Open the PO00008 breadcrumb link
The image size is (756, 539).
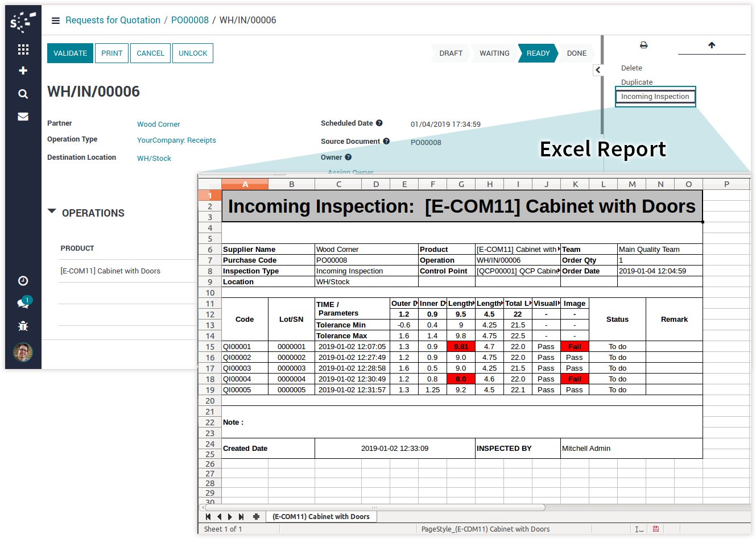pos(190,20)
